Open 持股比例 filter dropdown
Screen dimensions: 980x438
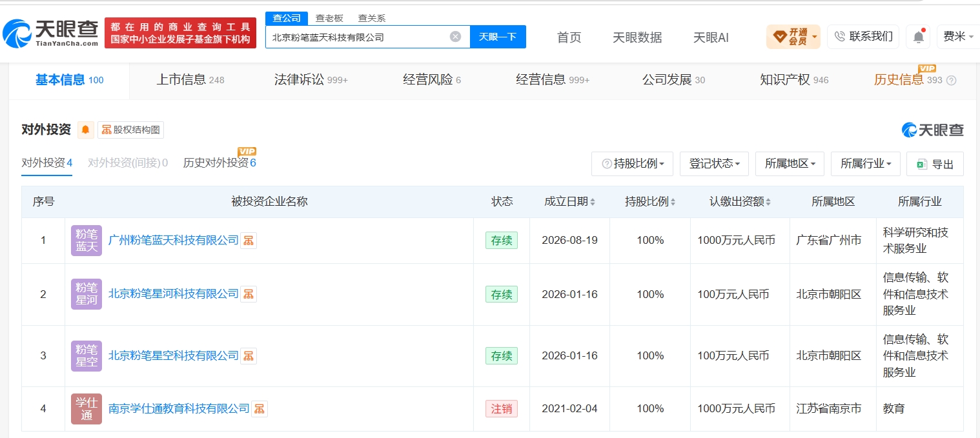click(x=632, y=164)
